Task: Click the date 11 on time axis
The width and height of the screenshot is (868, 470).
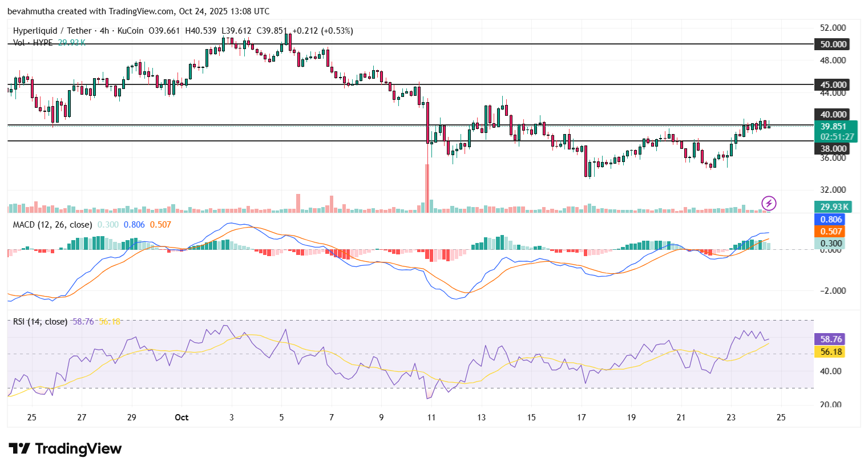Action: (x=431, y=418)
